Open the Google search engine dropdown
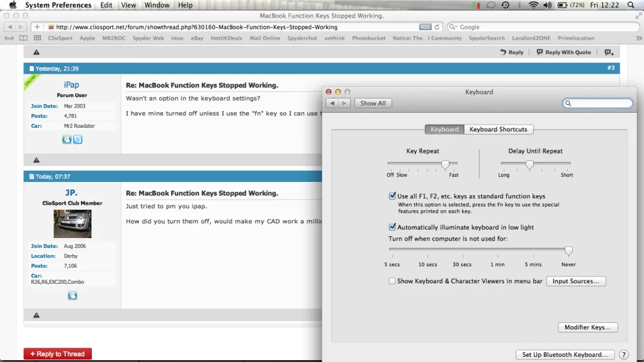This screenshot has width=644, height=362. (x=453, y=26)
